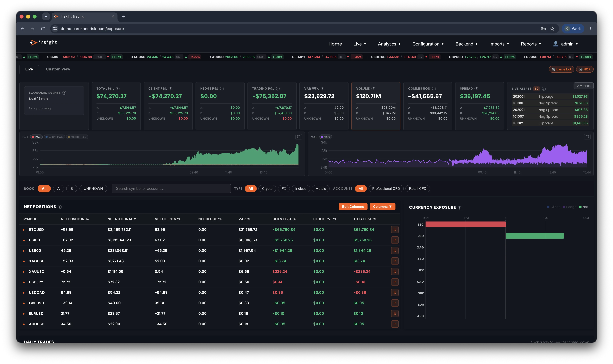Click the action icon in AUDUSD row

[x=395, y=324]
